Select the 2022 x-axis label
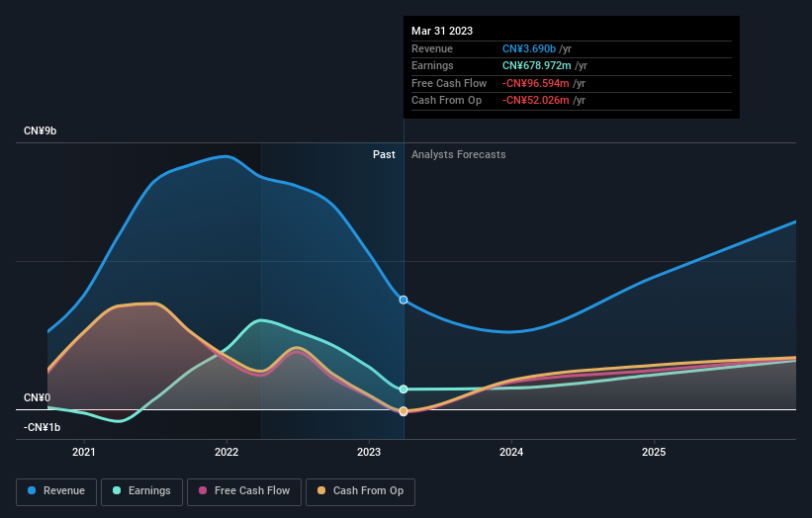Viewport: 812px width, 518px height. [x=226, y=453]
